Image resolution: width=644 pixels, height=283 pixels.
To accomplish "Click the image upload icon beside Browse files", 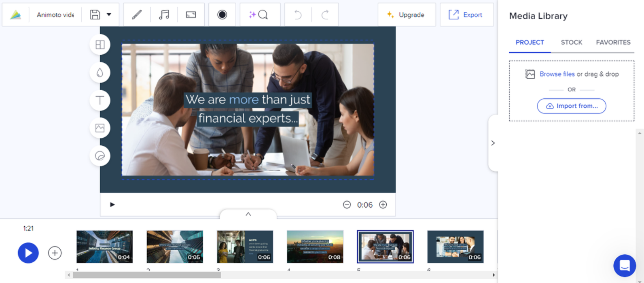I will point(530,74).
